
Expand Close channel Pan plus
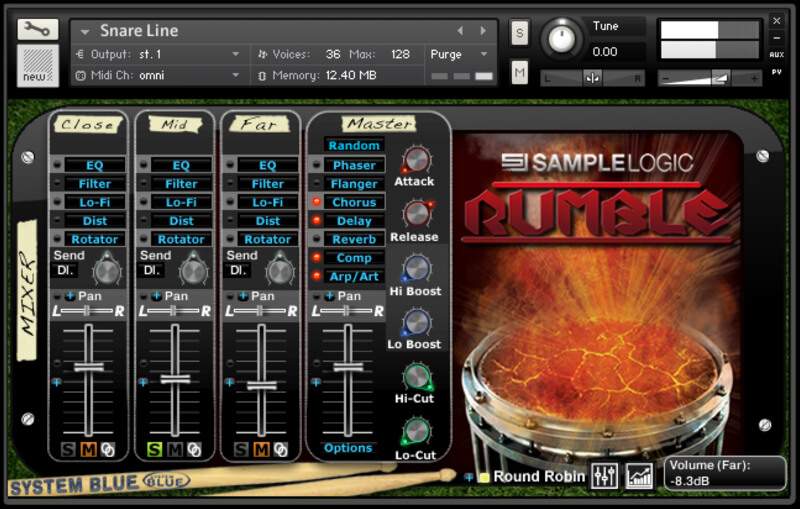pos(70,296)
